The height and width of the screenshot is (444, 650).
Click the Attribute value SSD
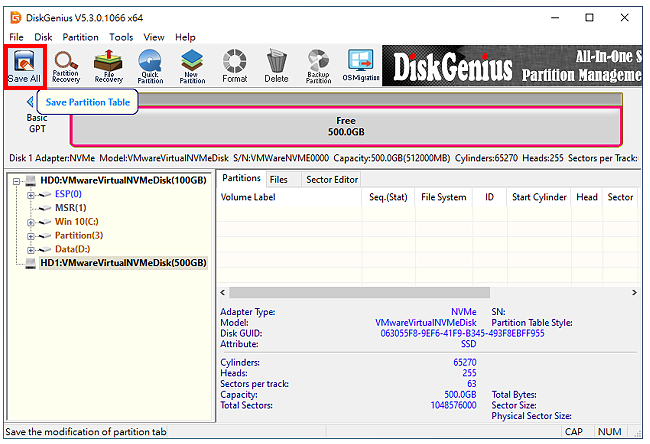469,344
